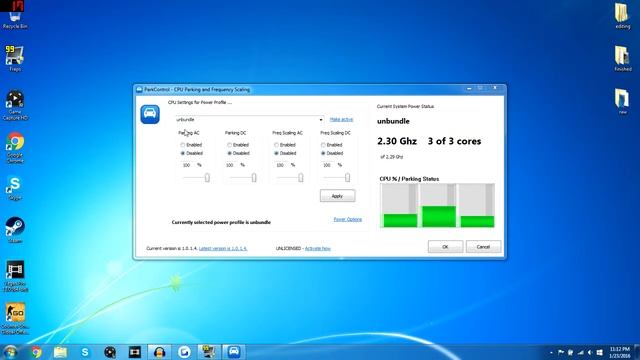Open the unbundle power profile dropdown
The height and width of the screenshot is (360, 640).
point(249,120)
